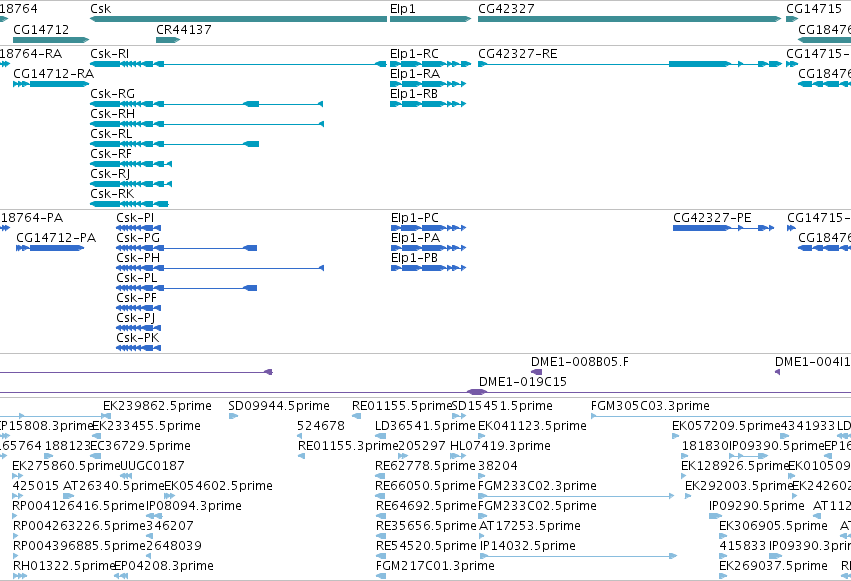The width and height of the screenshot is (851, 581).
Task: Click the RE64692.5prime EST label
Action: (426, 506)
